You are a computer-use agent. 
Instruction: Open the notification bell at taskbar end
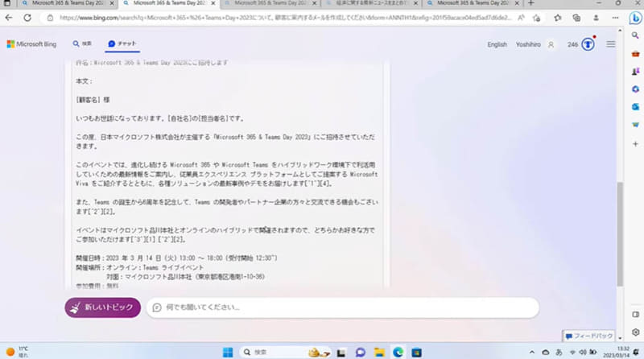tap(636, 353)
